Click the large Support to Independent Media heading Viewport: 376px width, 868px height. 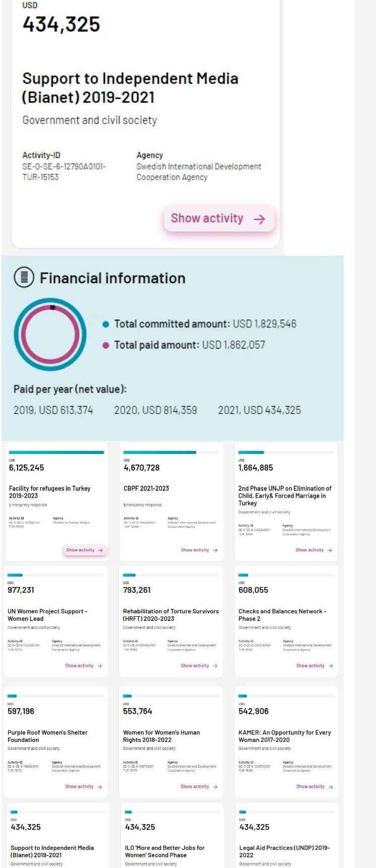(x=130, y=88)
